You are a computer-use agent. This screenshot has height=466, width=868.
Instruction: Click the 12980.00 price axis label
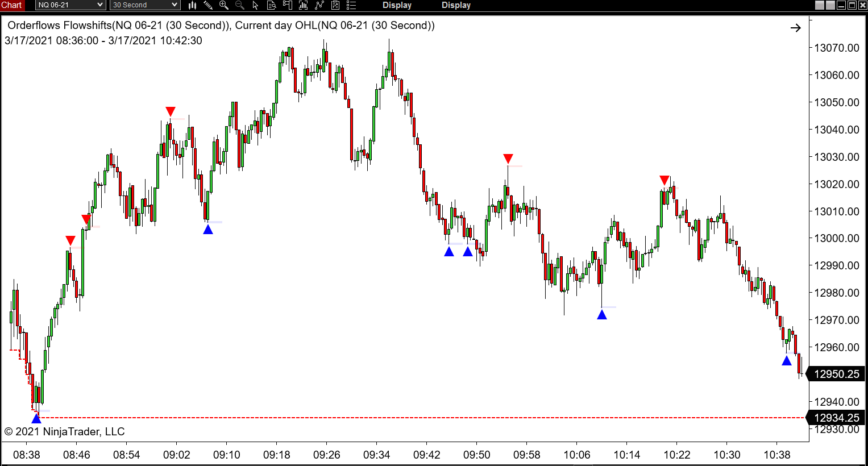pyautogui.click(x=837, y=293)
